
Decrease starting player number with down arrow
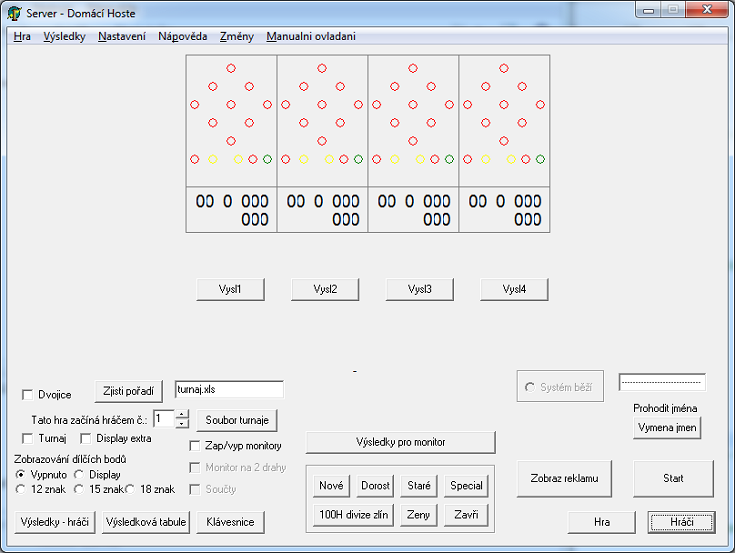(x=181, y=424)
